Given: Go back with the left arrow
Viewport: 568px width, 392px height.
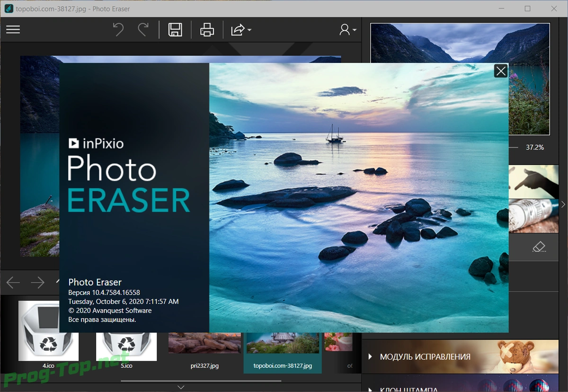Looking at the screenshot, I should [13, 283].
